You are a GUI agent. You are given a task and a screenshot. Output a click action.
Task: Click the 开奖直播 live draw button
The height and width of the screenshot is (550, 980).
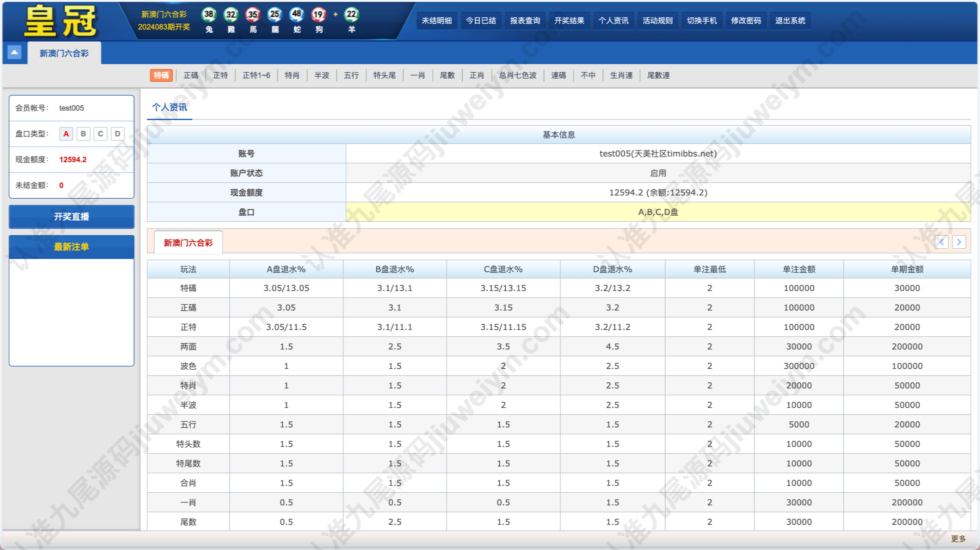coord(72,217)
